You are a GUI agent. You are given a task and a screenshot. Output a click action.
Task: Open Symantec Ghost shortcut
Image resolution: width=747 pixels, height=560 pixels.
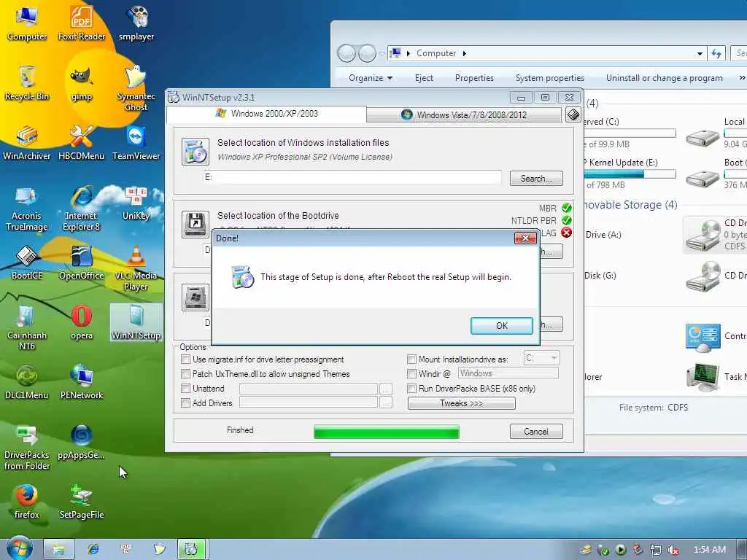[136, 88]
